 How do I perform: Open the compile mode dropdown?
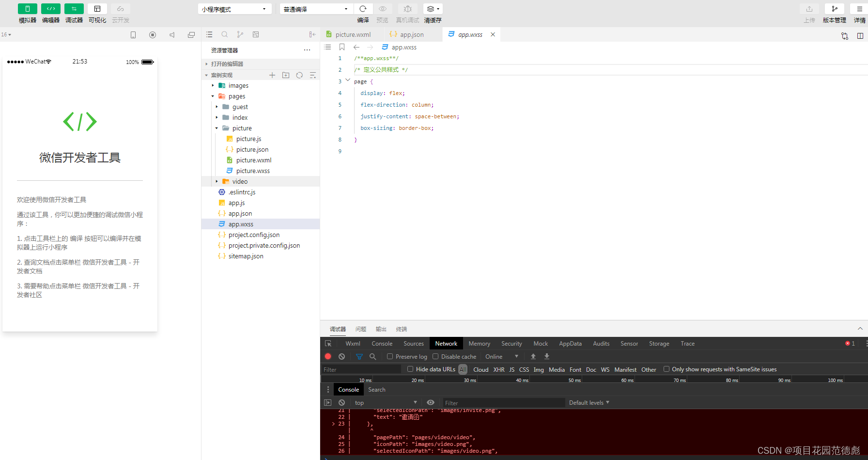316,9
